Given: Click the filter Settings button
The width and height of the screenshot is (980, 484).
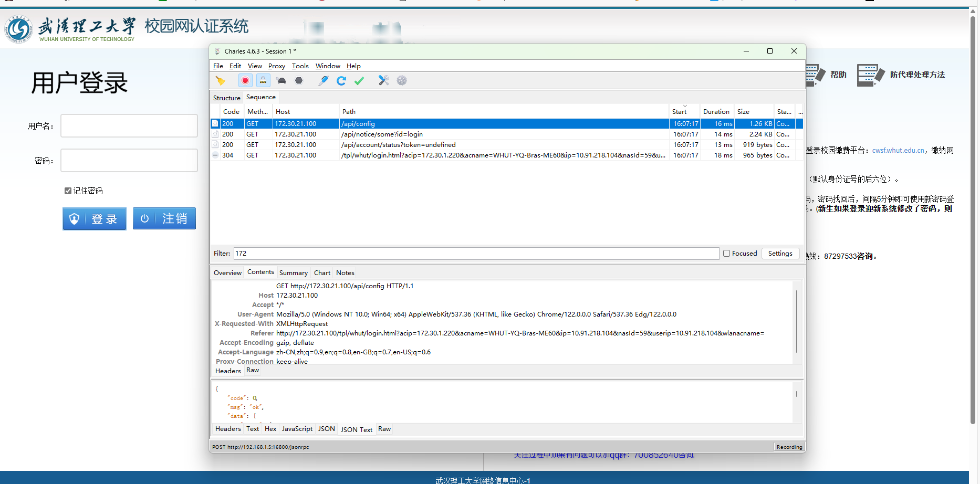Looking at the screenshot, I should pyautogui.click(x=780, y=253).
